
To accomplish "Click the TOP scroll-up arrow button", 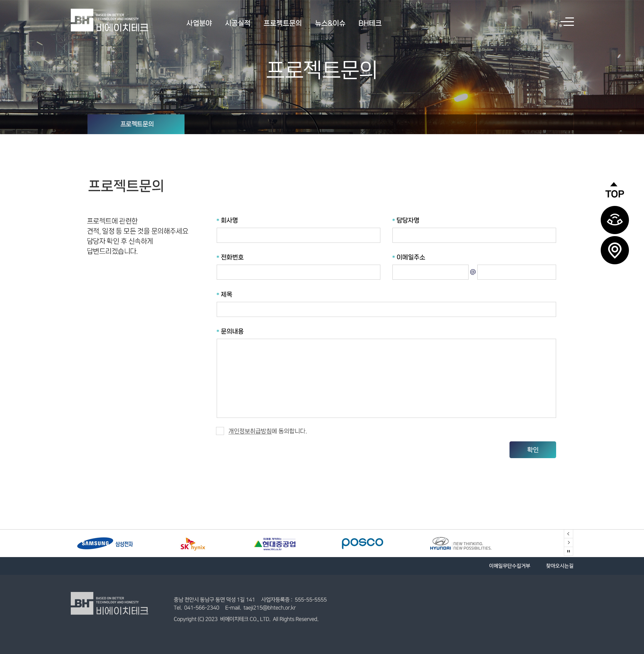I will click(614, 190).
